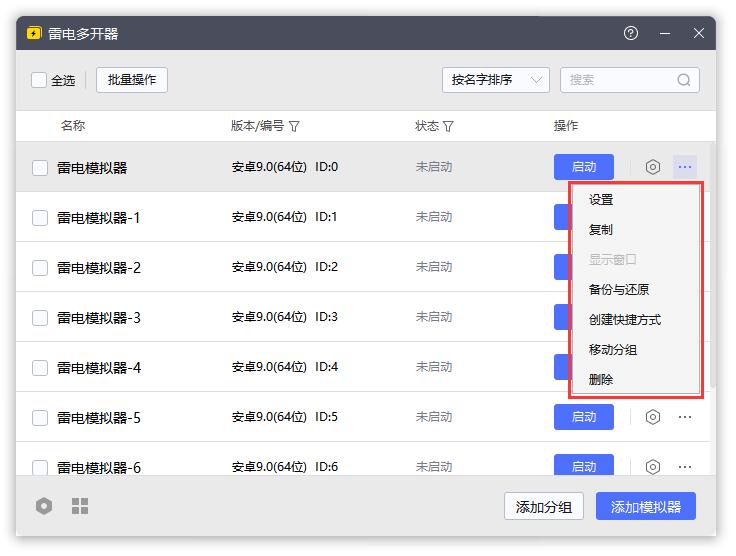This screenshot has width=736, height=556.
Task: Focus the 搜索 search input field
Action: pos(629,80)
